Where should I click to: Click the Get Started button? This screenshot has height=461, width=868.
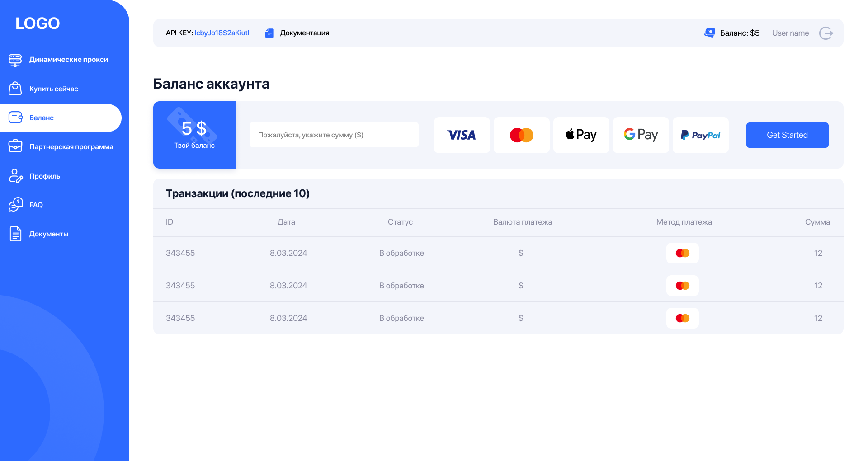click(x=788, y=135)
